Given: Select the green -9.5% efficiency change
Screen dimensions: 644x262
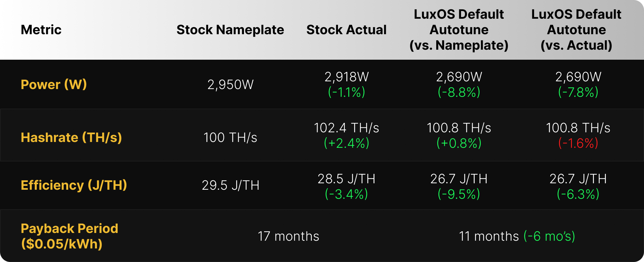Looking at the screenshot, I should click(459, 194).
